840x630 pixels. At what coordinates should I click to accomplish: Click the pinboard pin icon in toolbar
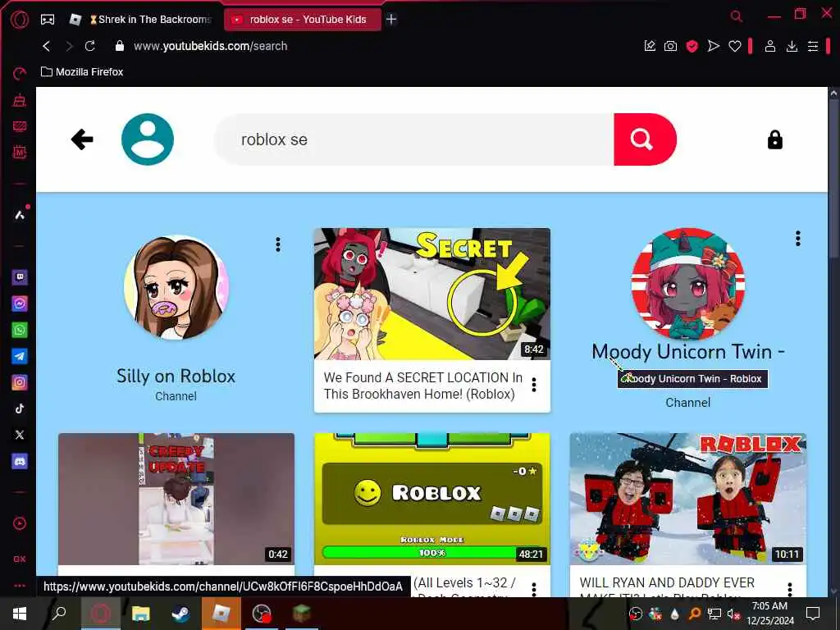pos(650,46)
